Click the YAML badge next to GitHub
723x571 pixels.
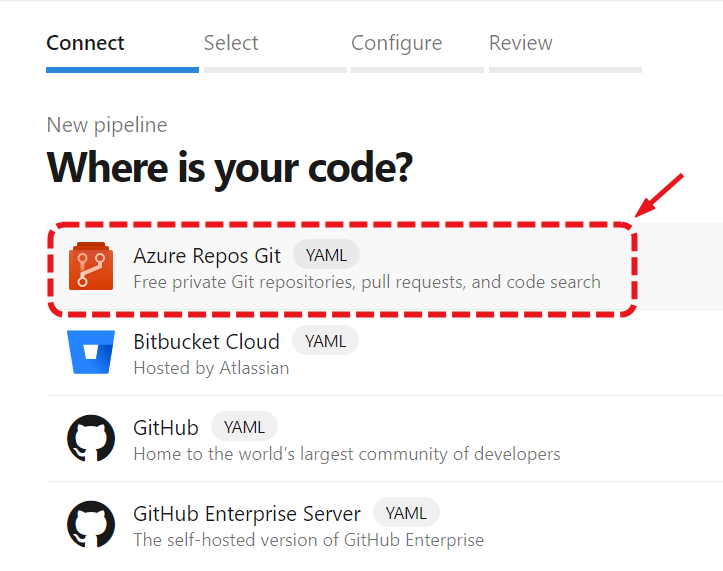pyautogui.click(x=244, y=427)
